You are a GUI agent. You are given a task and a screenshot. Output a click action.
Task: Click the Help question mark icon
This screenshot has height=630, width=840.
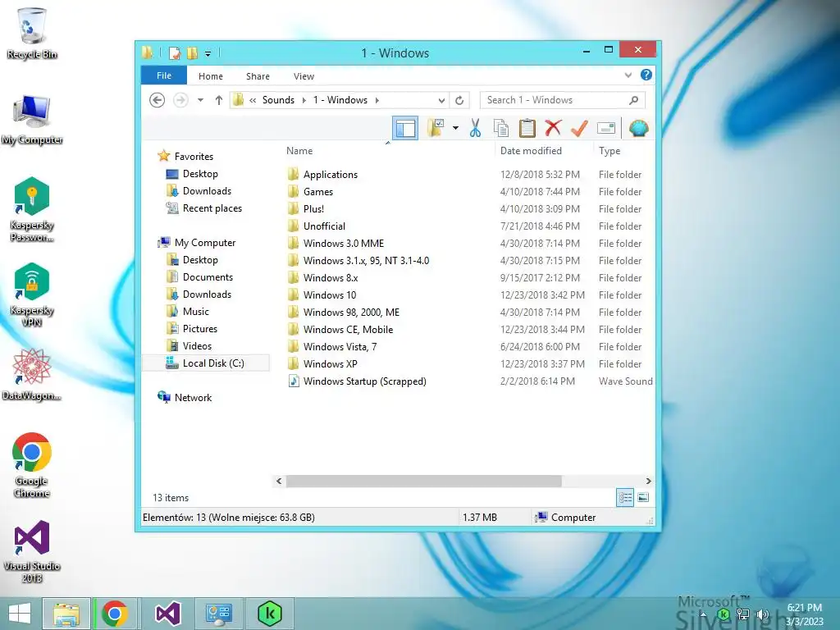tap(646, 75)
